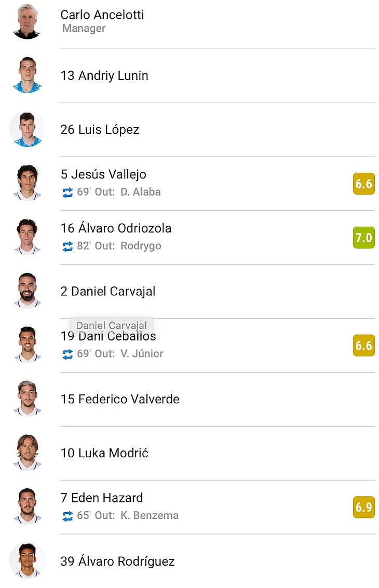Select 10 Luka Modrić name
Image resolution: width=379 pixels, height=588 pixels.
(104, 453)
